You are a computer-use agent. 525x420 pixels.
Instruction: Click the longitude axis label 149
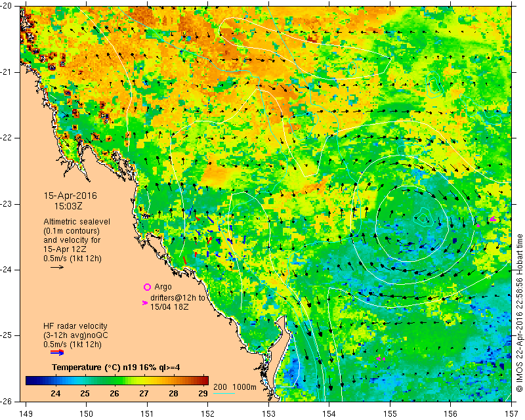[26, 413]
